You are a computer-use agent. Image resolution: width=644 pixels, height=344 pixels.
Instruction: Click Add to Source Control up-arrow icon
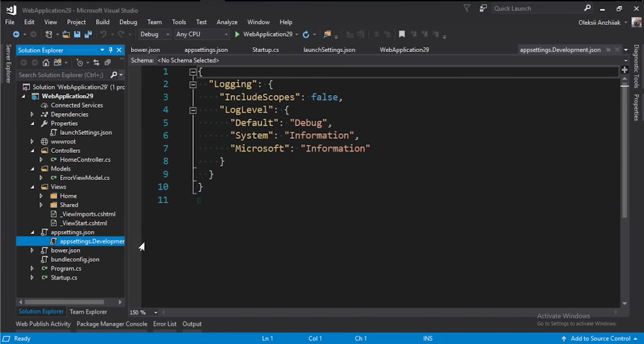click(563, 339)
